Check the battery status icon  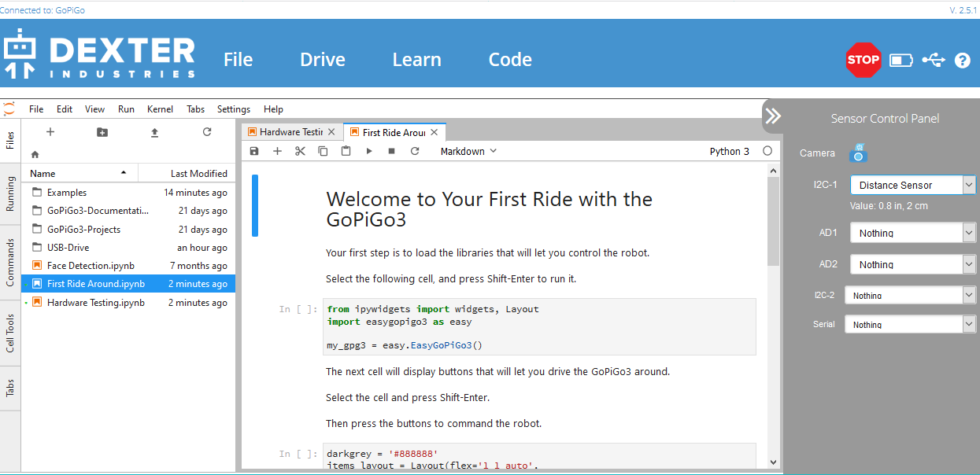pos(901,60)
